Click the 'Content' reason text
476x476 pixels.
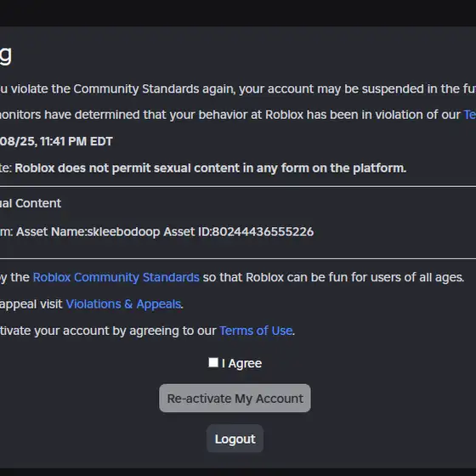(x=38, y=203)
